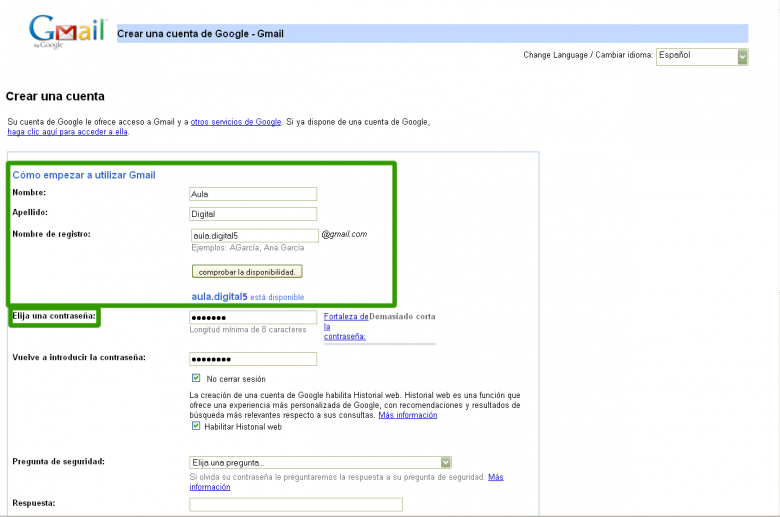Screen dimensions: 780x517
Task: Click 'Cómo empezar a utilizar Gmail' heading
Action: [84, 175]
